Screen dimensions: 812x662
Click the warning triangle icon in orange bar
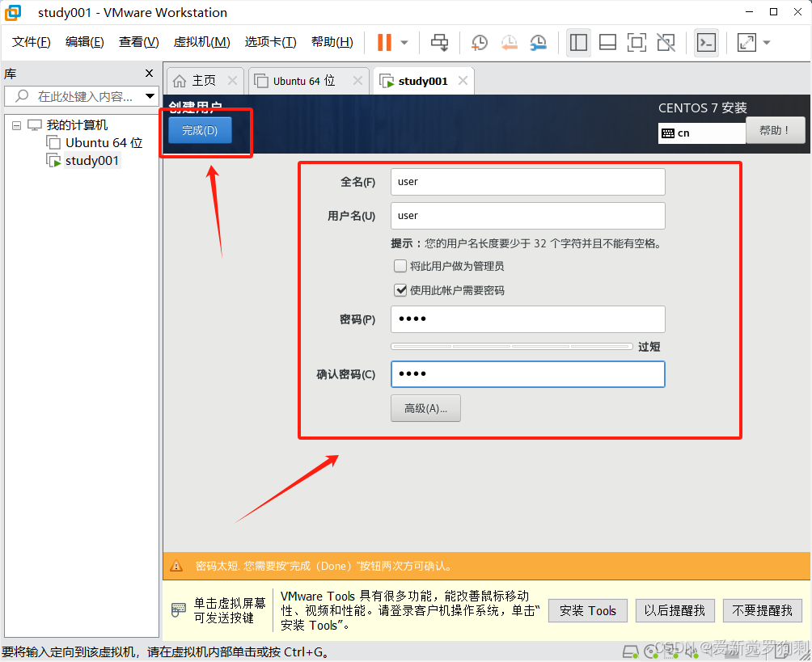pyautogui.click(x=176, y=567)
